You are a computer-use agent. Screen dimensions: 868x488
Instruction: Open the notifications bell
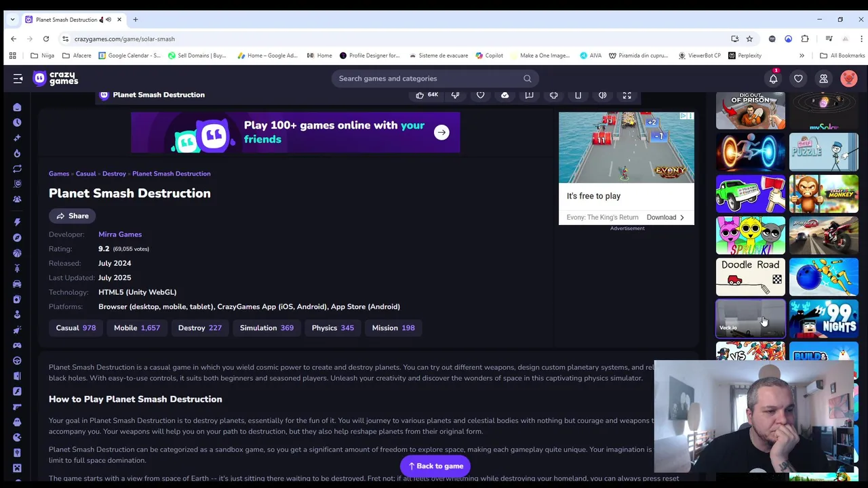pyautogui.click(x=773, y=79)
